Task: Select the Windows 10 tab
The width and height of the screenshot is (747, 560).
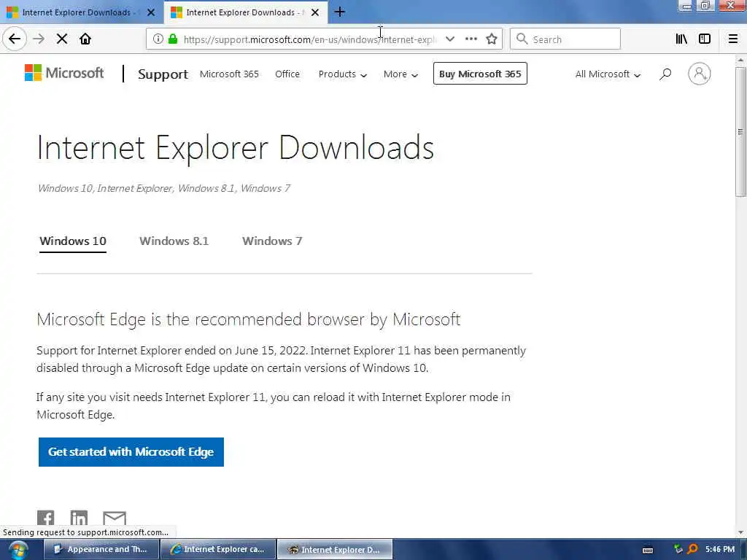Action: coord(73,241)
